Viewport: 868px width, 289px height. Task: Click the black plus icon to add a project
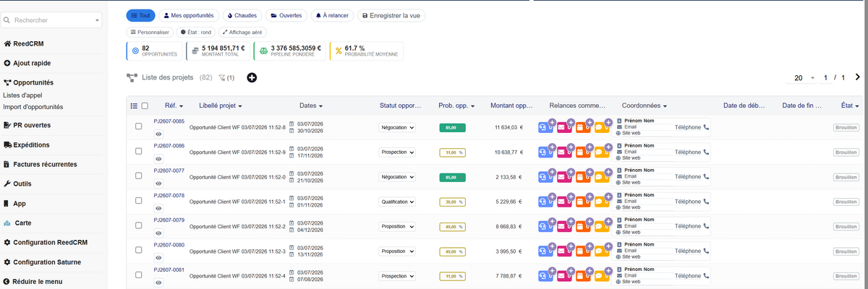[252, 77]
